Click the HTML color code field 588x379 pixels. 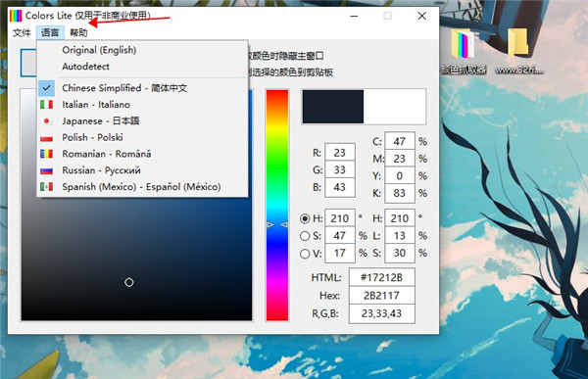(382, 277)
